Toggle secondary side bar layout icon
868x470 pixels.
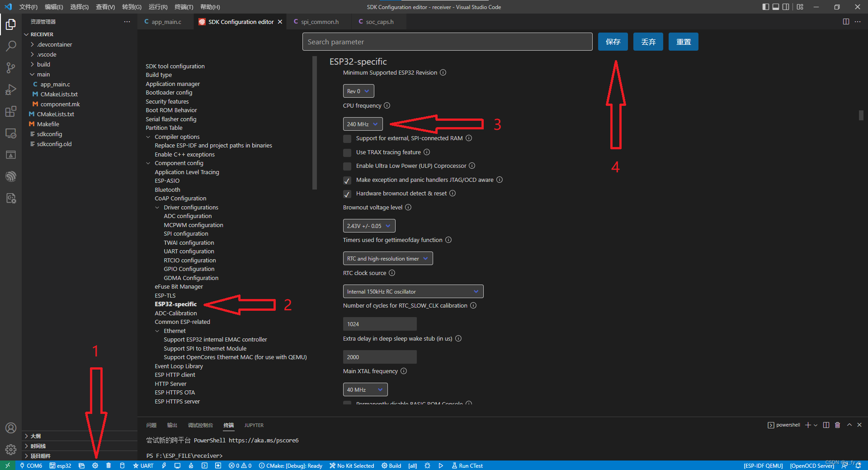pyautogui.click(x=786, y=7)
